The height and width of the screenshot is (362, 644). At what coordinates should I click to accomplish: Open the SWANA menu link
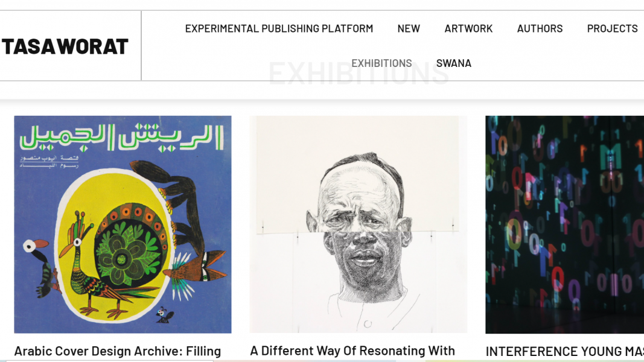[454, 63]
